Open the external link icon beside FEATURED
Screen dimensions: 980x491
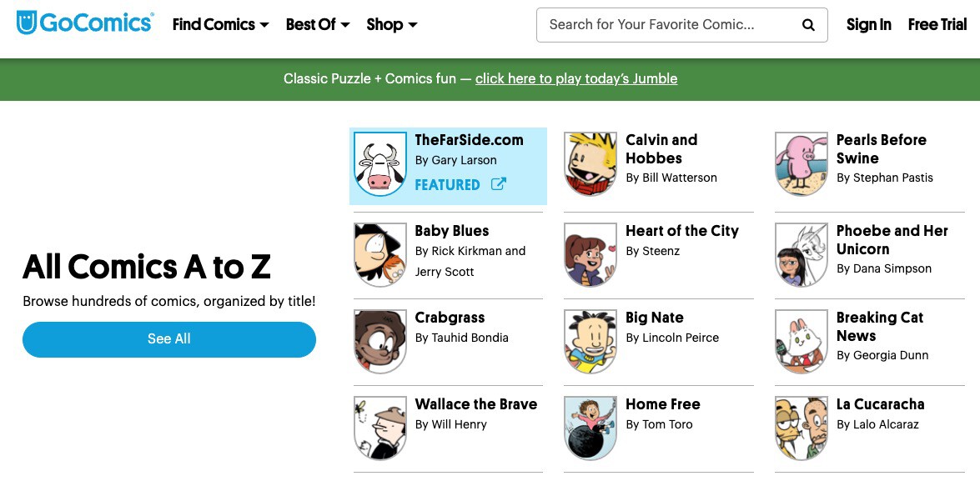(498, 184)
